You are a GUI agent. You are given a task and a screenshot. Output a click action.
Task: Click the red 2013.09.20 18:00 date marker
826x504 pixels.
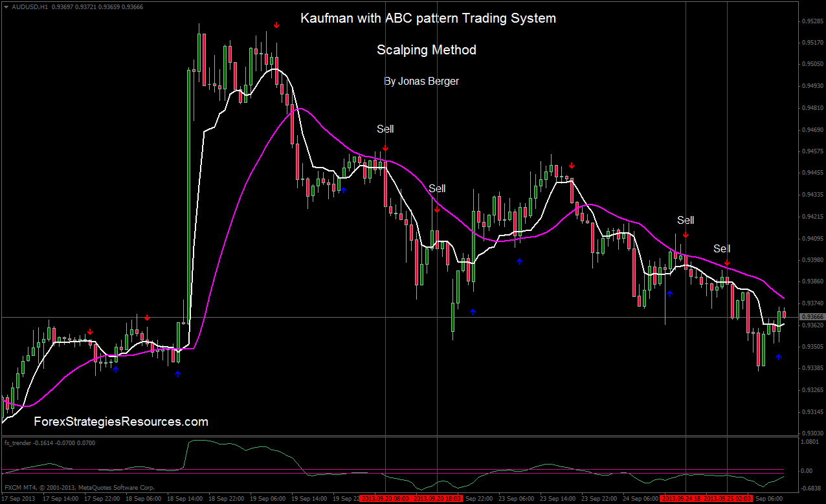(x=438, y=499)
